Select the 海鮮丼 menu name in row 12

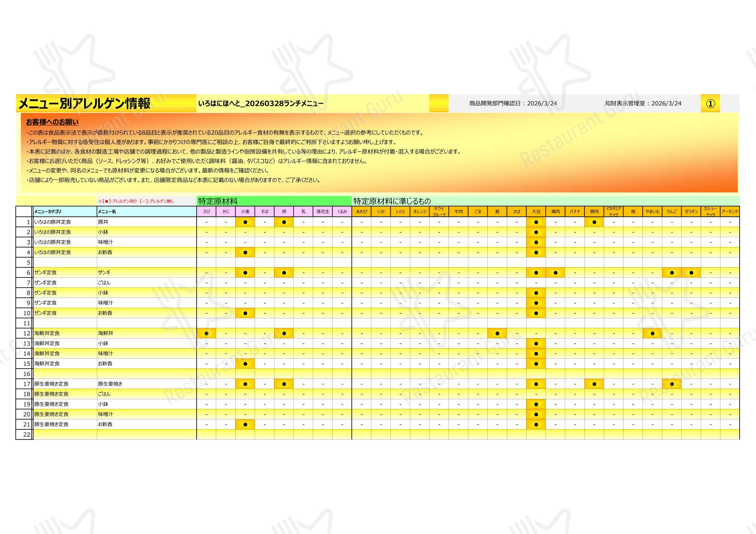[106, 333]
